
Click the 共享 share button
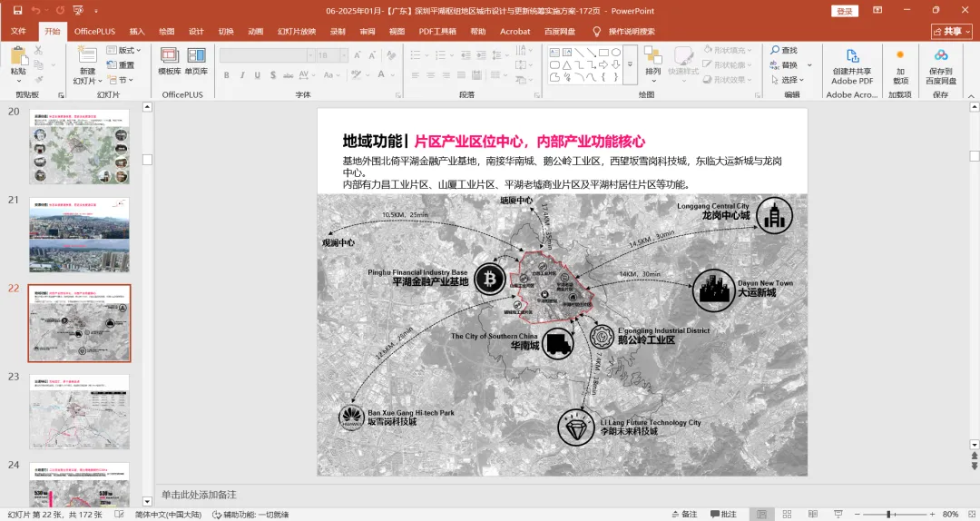[952, 31]
